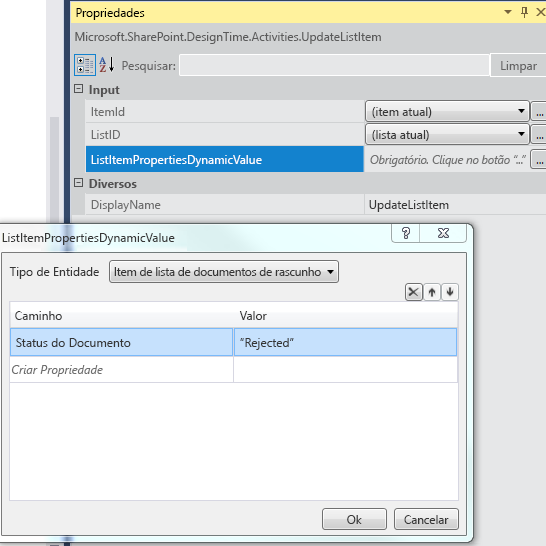Close the ListItemPropertiesDynamicValue dialog
546x546 pixels.
(443, 233)
